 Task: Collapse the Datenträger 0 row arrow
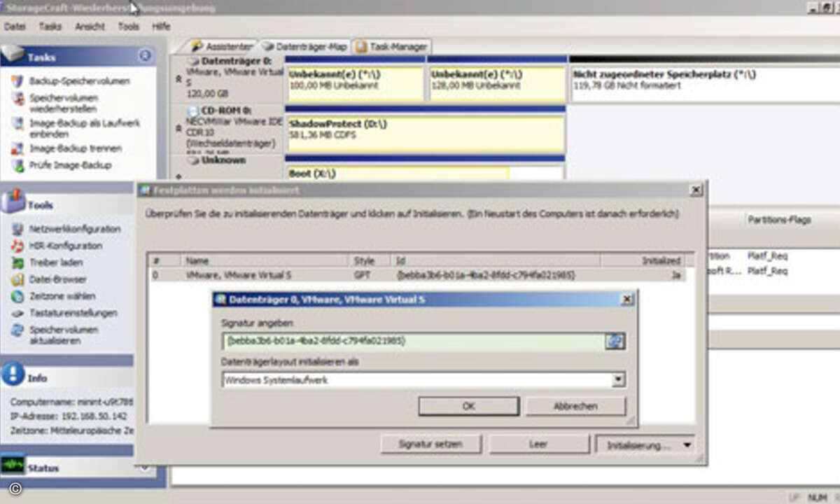(178, 79)
